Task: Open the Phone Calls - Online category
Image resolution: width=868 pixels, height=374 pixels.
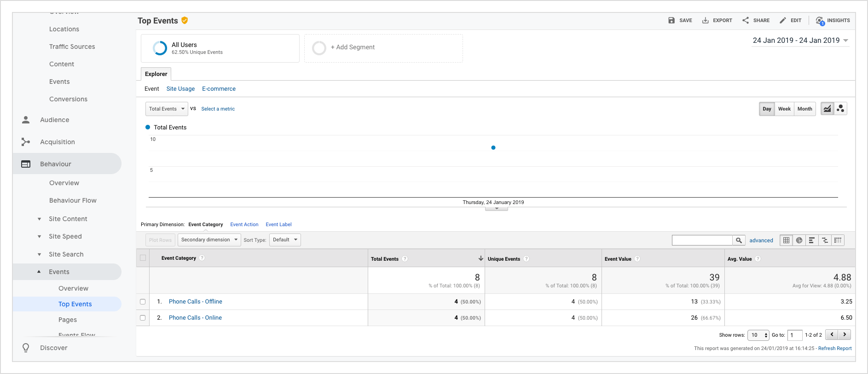Action: pyautogui.click(x=195, y=318)
